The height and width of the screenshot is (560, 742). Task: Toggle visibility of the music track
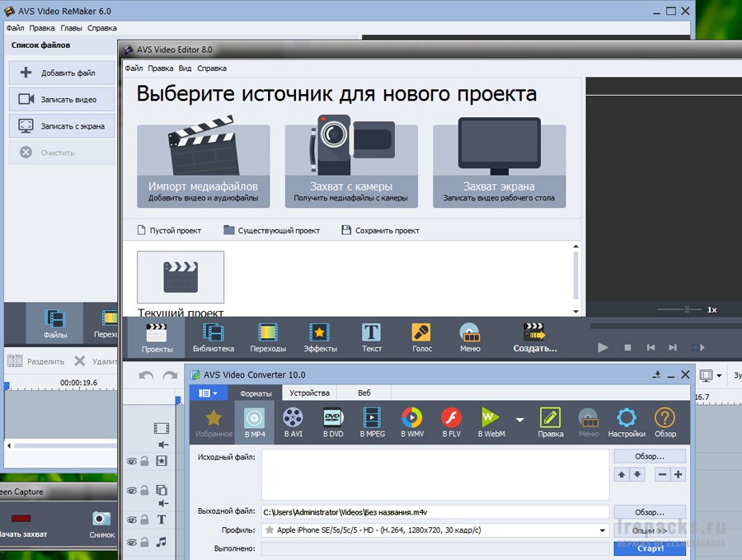[x=132, y=543]
